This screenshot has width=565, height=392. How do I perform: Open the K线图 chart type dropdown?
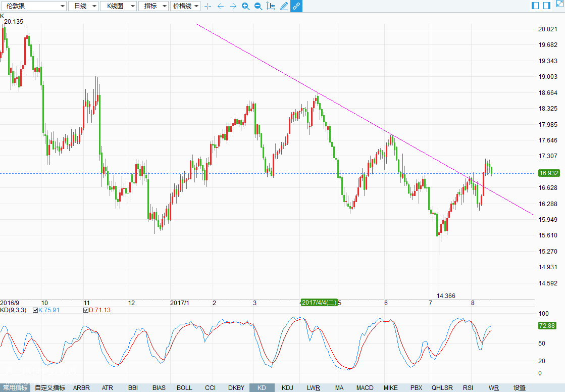(x=118, y=6)
